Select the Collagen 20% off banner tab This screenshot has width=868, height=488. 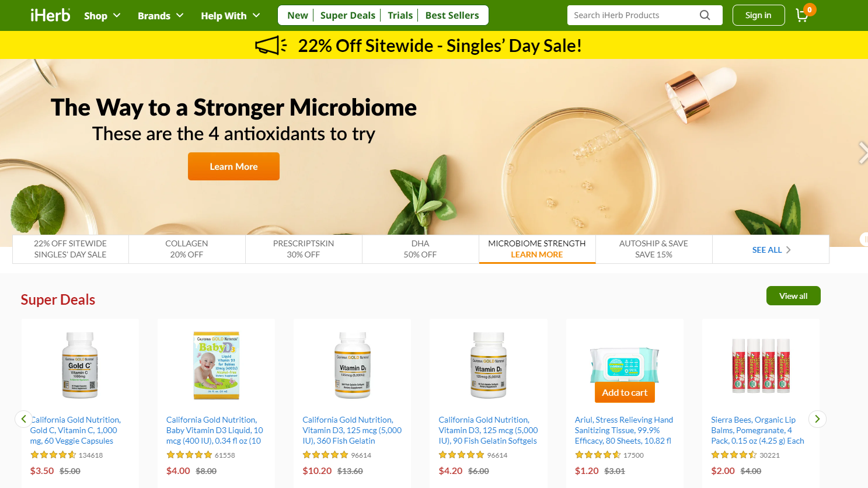pyautogui.click(x=187, y=249)
